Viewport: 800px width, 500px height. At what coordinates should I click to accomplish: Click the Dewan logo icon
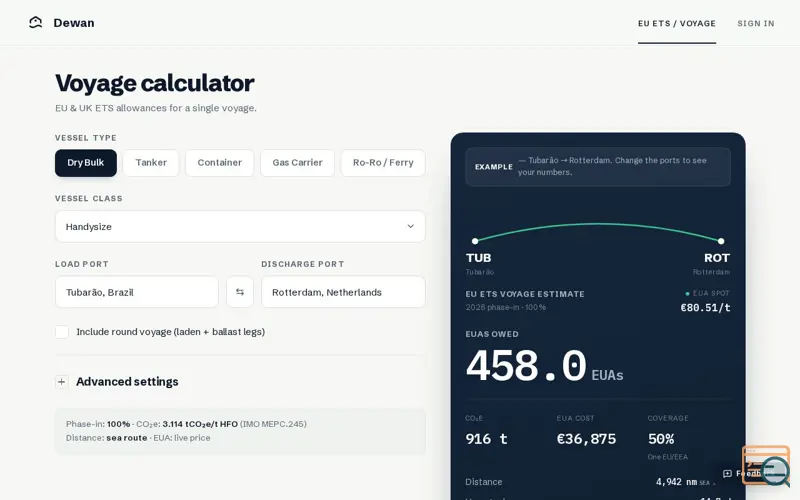tap(36, 22)
